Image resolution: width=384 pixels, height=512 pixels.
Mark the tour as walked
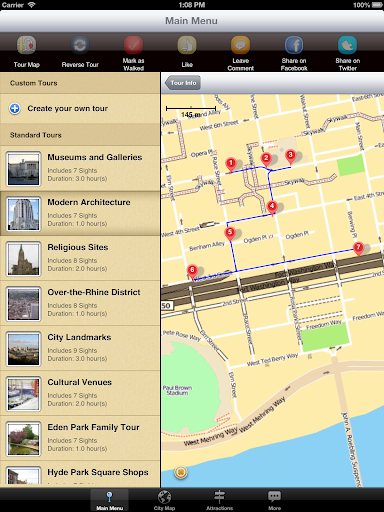133,45
